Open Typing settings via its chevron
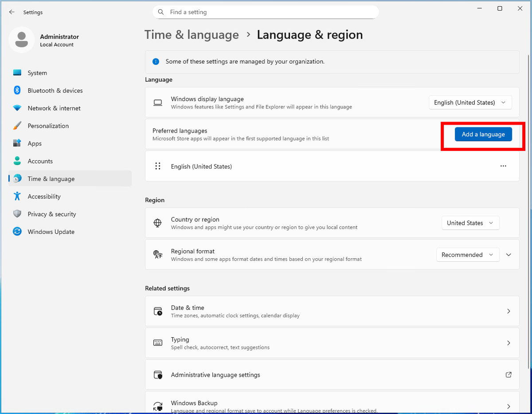Image resolution: width=532 pixels, height=414 pixels. pyautogui.click(x=509, y=343)
